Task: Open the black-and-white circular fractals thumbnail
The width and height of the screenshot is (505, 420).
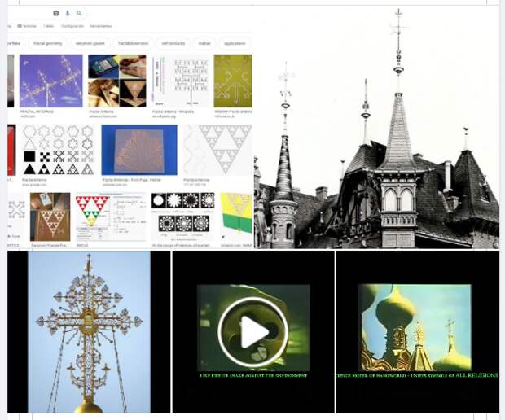Action: [183, 217]
